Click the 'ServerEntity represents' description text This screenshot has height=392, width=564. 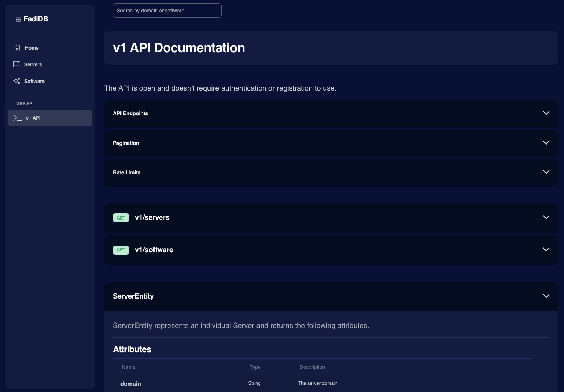click(241, 325)
